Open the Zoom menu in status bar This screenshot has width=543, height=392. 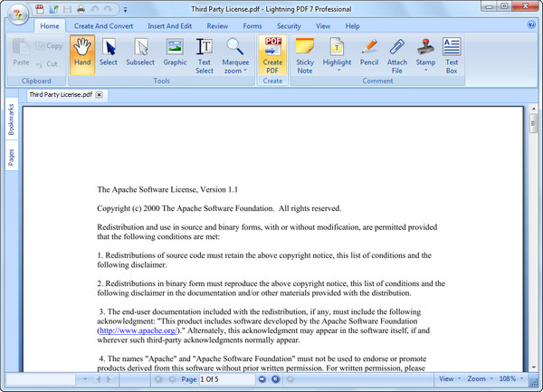480,378
